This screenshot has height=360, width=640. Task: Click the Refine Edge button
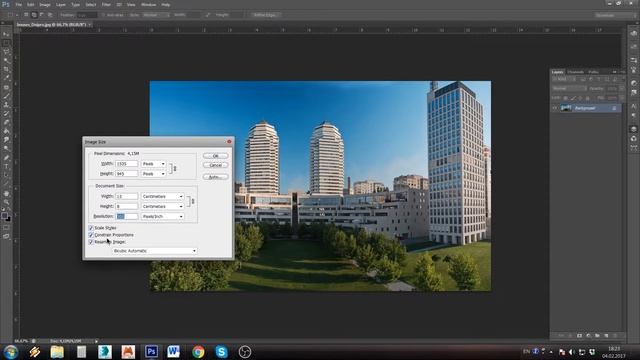tap(265, 15)
